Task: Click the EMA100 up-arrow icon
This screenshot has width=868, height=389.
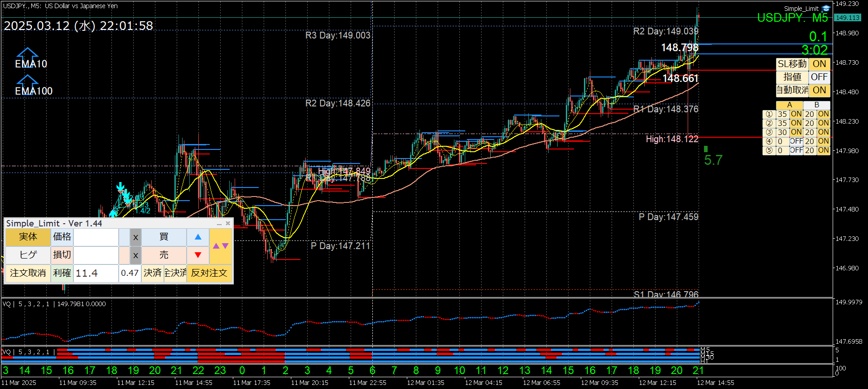Action: tap(27, 81)
